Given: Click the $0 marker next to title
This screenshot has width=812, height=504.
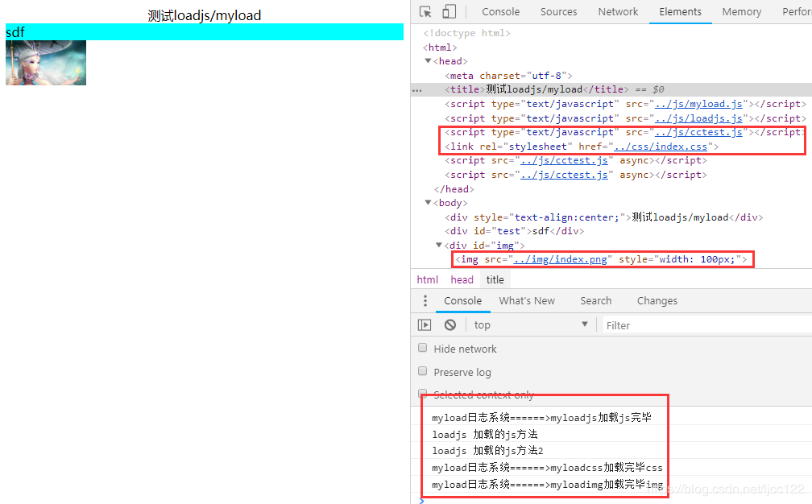Looking at the screenshot, I should point(658,89).
